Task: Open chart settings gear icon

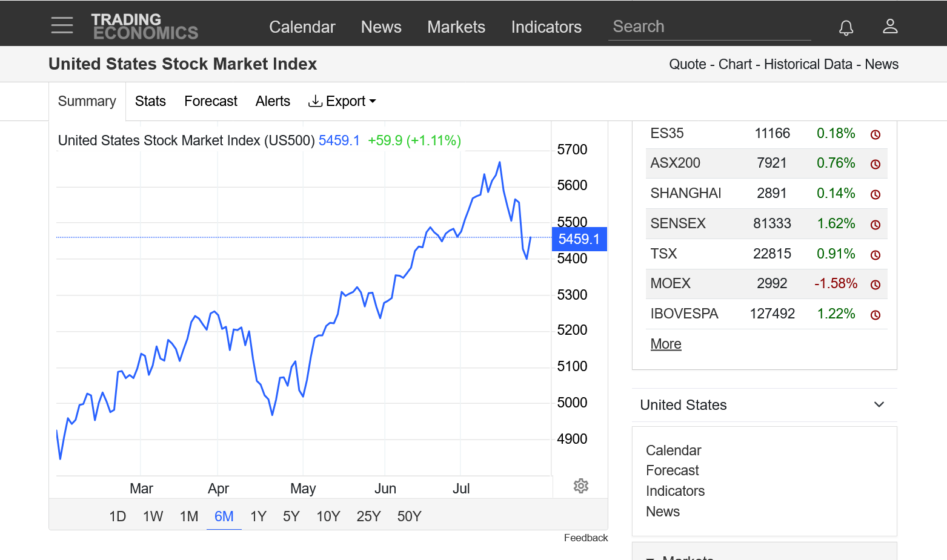Action: (x=580, y=486)
